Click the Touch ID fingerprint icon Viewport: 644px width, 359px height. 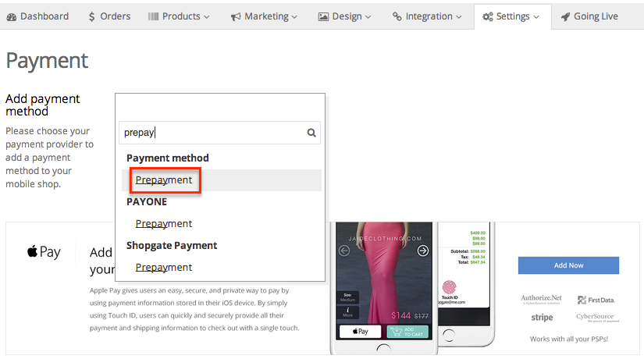(x=449, y=287)
